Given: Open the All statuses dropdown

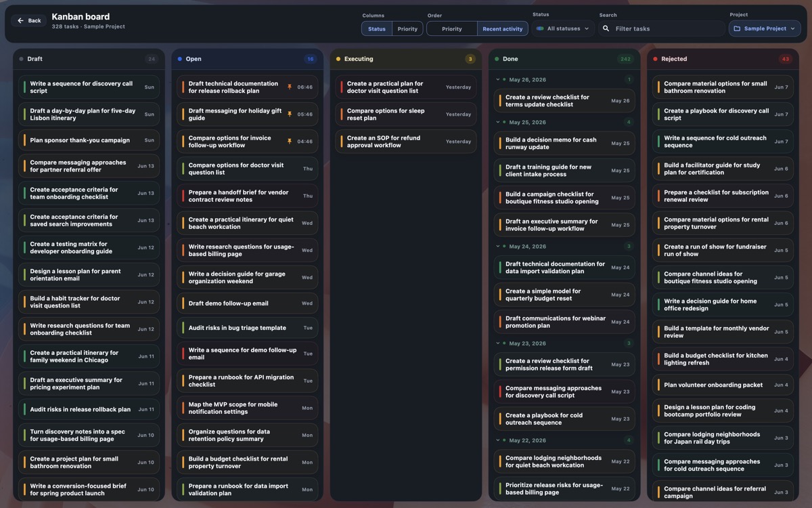Looking at the screenshot, I should tap(563, 28).
